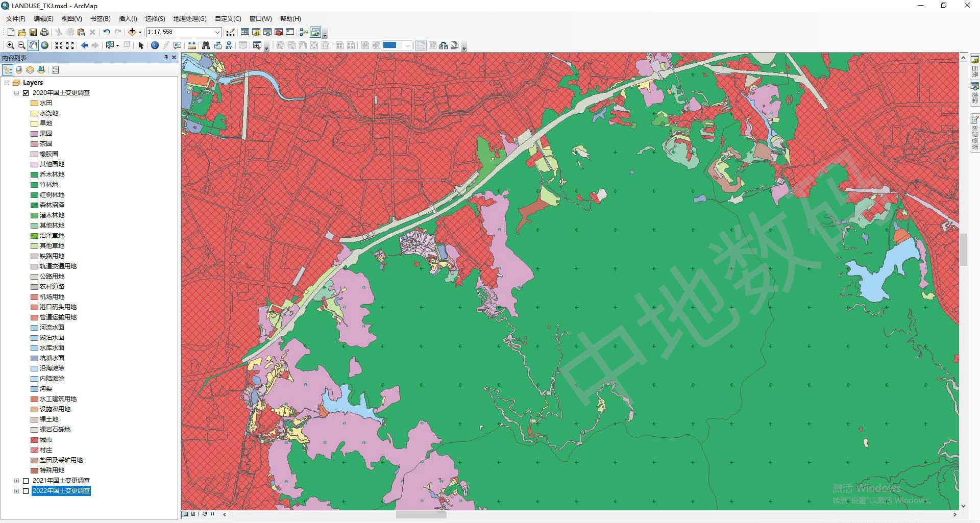980x523 pixels.
Task: Click the Save map document icon
Action: tap(33, 32)
